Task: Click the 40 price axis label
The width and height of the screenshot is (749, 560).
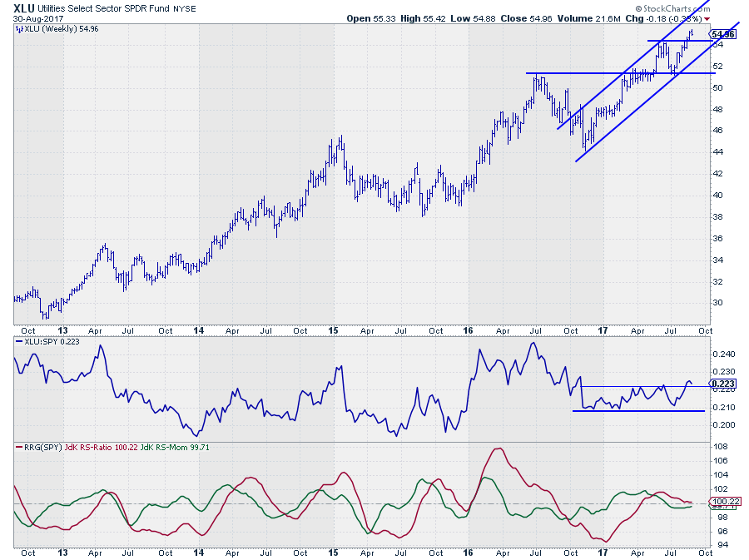Action: [718, 196]
